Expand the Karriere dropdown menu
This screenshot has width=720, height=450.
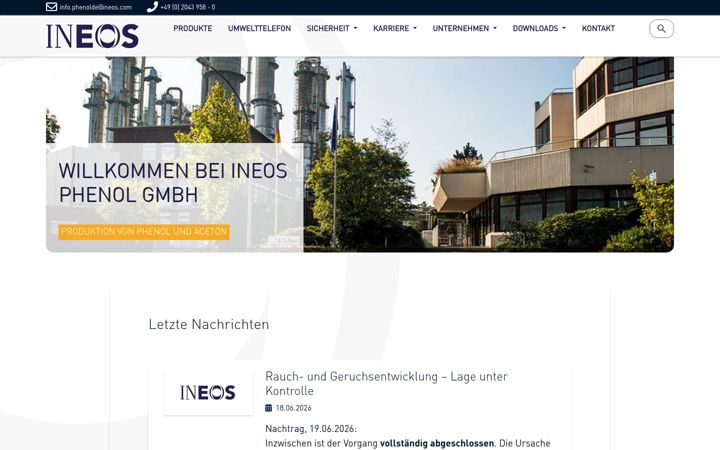click(x=395, y=28)
